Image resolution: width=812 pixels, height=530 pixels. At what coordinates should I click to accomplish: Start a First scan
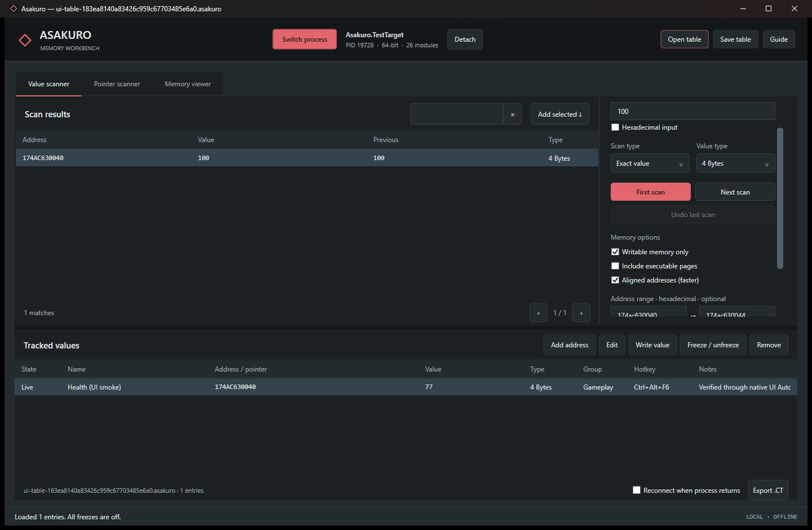[x=651, y=192]
